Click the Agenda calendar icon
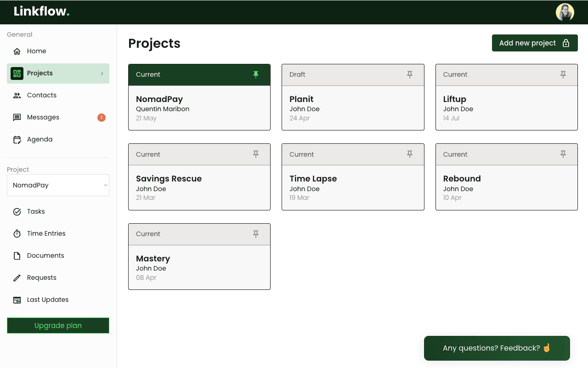The image size is (588, 368). point(17,139)
